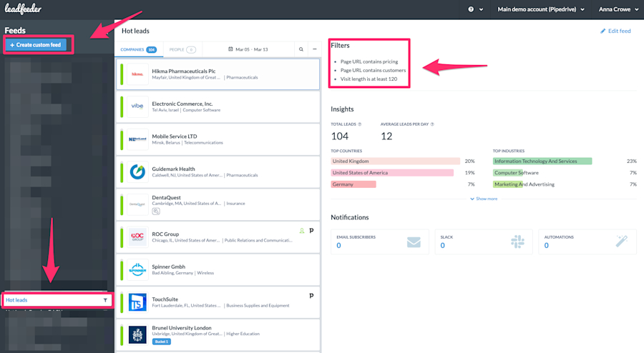Click the ROC Group logo
The width and height of the screenshot is (644, 353).
(x=137, y=237)
